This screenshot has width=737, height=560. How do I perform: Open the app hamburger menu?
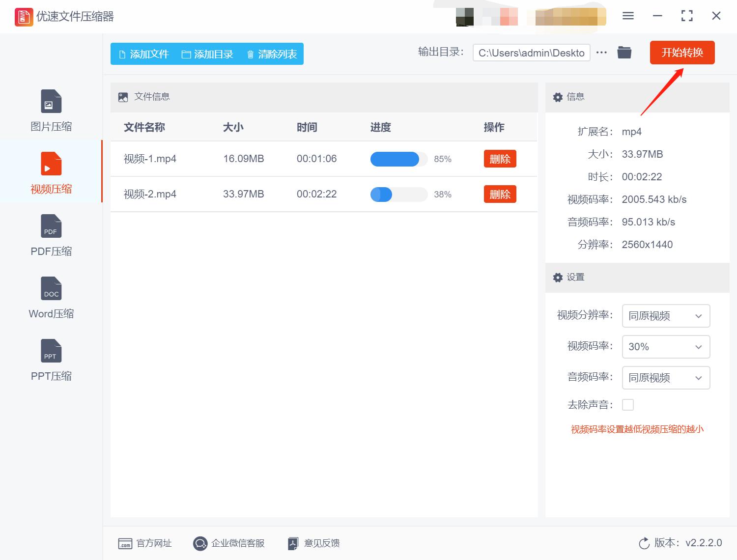click(627, 15)
